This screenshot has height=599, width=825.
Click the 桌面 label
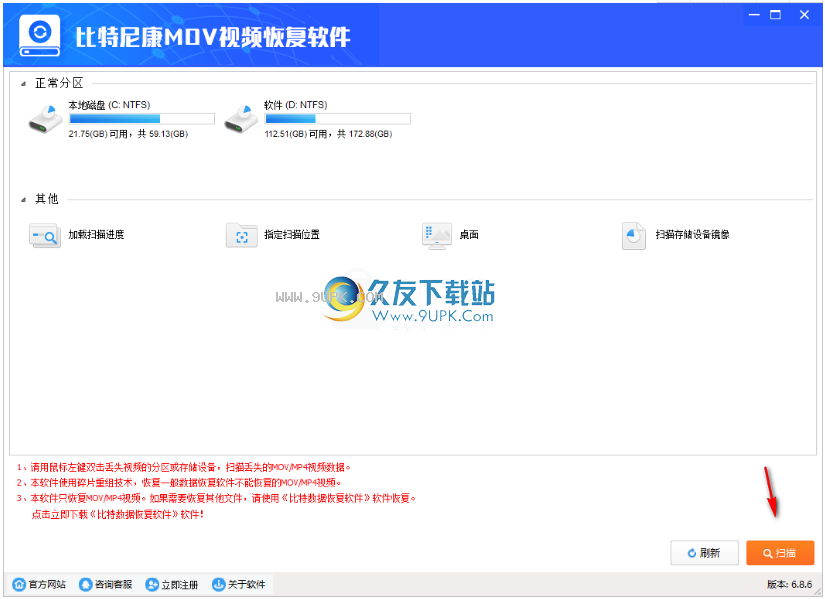[x=469, y=235]
